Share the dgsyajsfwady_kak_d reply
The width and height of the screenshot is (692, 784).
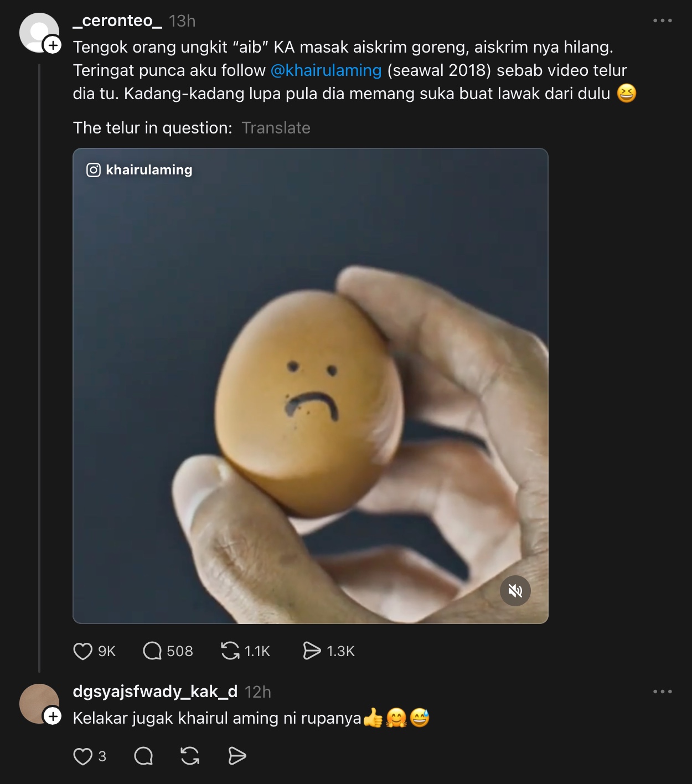coord(237,756)
